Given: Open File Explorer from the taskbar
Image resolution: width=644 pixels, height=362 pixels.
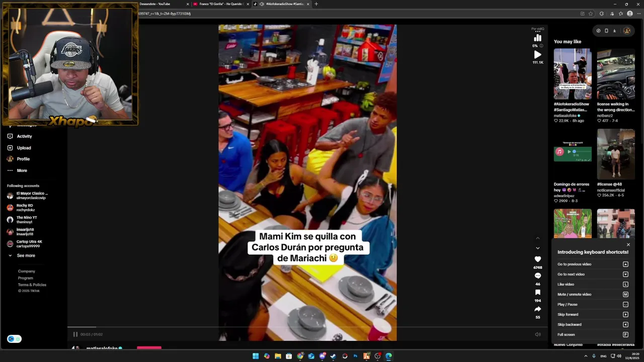Looking at the screenshot, I should (x=278, y=356).
